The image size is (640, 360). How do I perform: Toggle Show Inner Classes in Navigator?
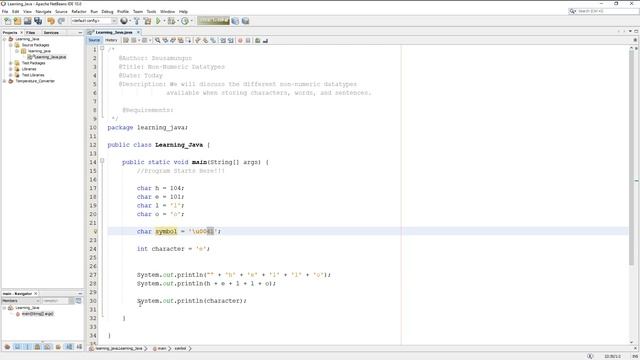[47, 347]
